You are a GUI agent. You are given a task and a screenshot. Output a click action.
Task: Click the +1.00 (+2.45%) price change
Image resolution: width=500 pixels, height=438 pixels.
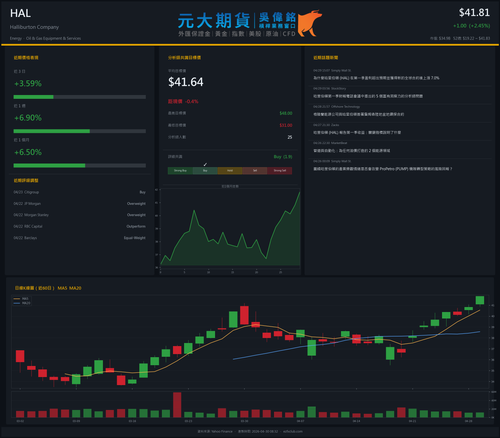point(471,26)
